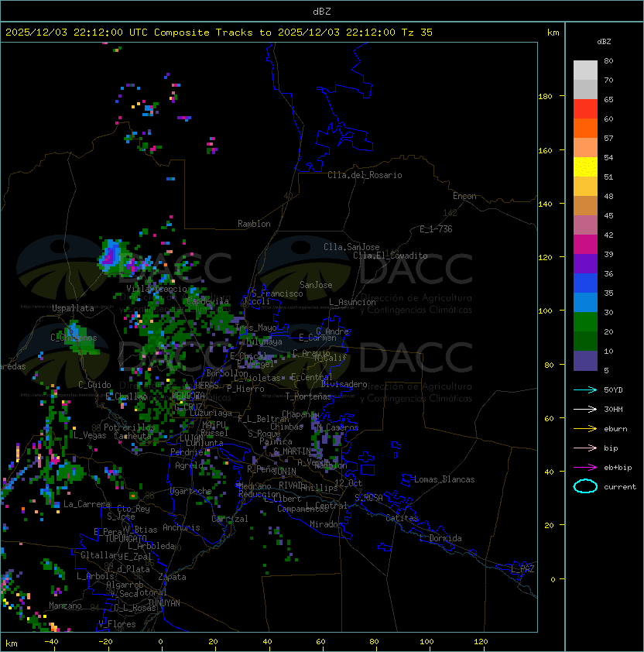Click the Encon place label

(464, 196)
